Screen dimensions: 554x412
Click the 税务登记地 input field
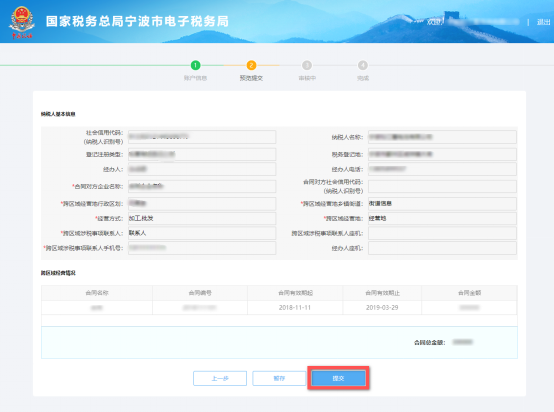(442, 154)
